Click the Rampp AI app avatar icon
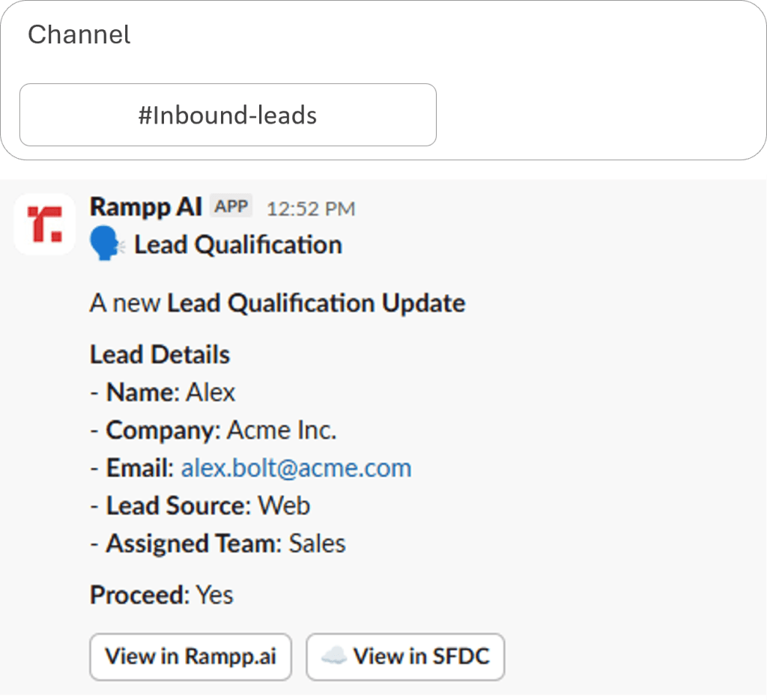This screenshot has height=700, width=767. (x=45, y=225)
